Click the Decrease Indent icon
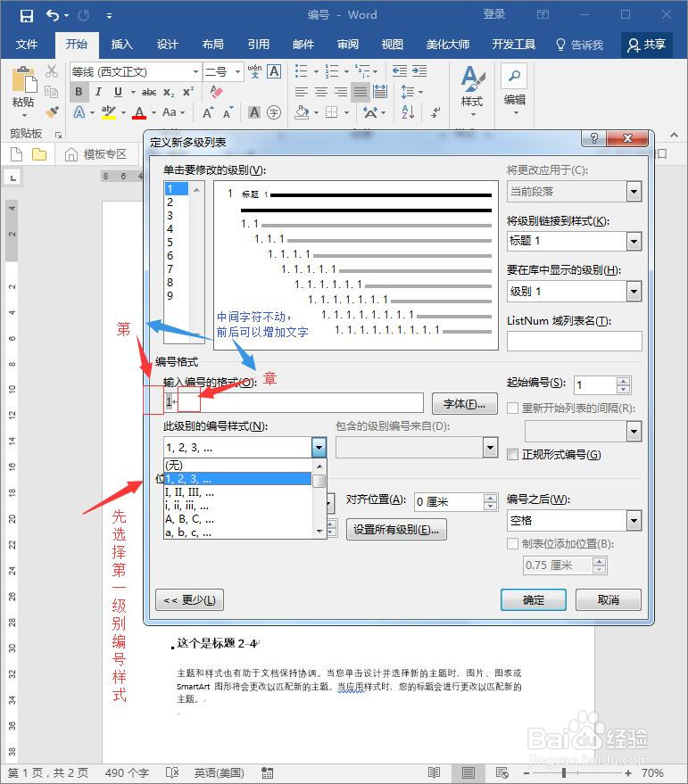 [x=399, y=71]
